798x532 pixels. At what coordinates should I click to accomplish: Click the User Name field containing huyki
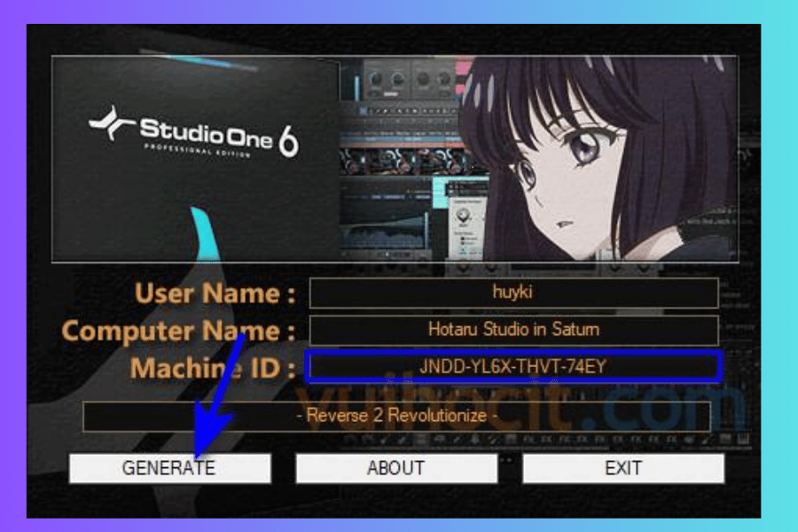pyautogui.click(x=513, y=293)
